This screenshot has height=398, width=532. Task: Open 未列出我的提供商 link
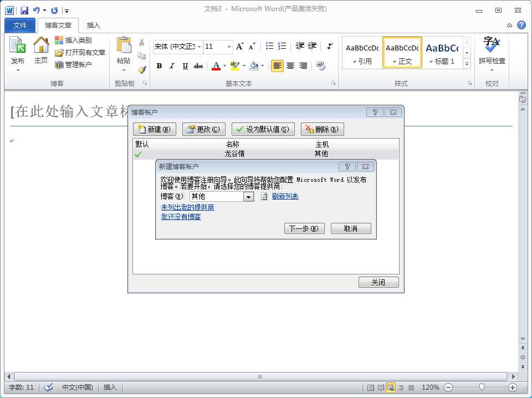187,207
